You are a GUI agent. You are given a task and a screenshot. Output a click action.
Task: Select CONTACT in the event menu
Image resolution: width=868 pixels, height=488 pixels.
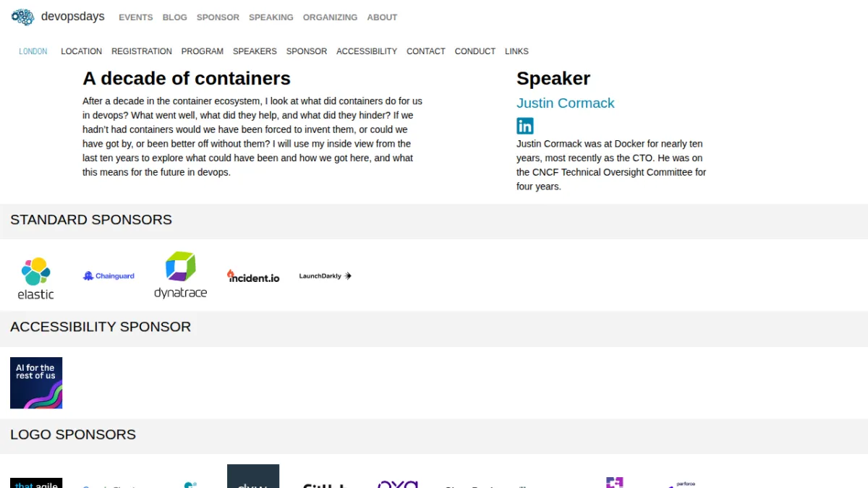point(426,51)
